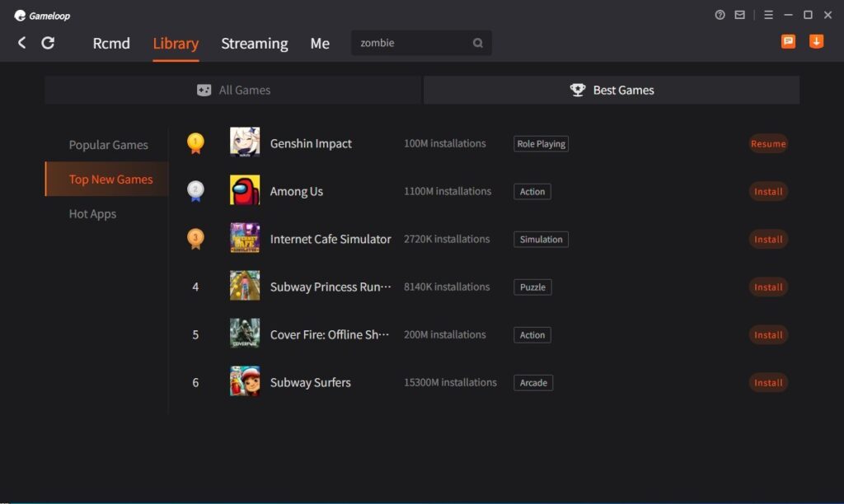Install Subway Surfers
The height and width of the screenshot is (504, 844).
click(x=768, y=382)
